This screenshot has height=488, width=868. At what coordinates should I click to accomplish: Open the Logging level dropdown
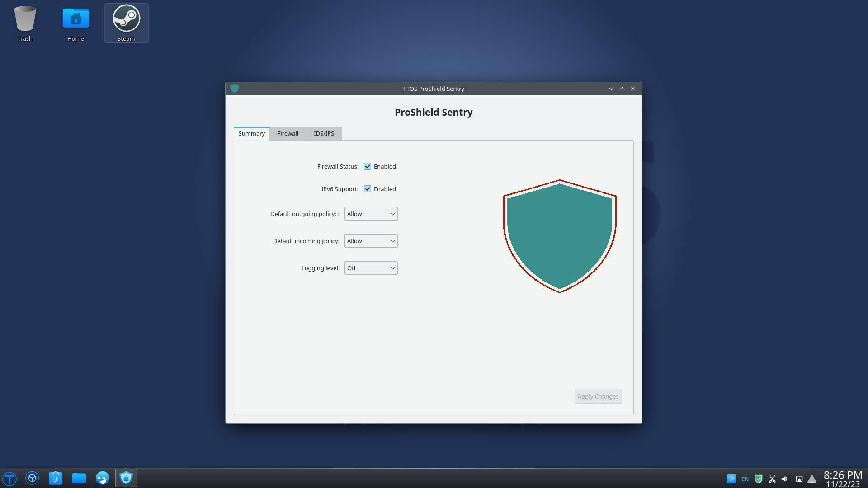(x=371, y=268)
